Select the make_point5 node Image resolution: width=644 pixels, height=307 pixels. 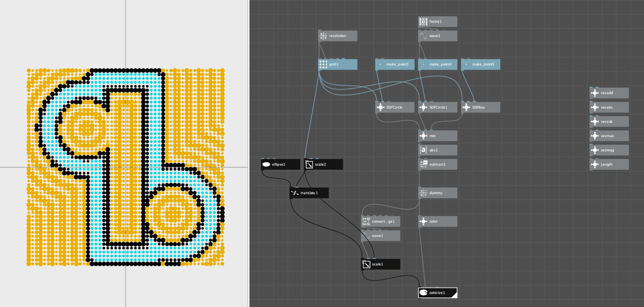(x=480, y=64)
